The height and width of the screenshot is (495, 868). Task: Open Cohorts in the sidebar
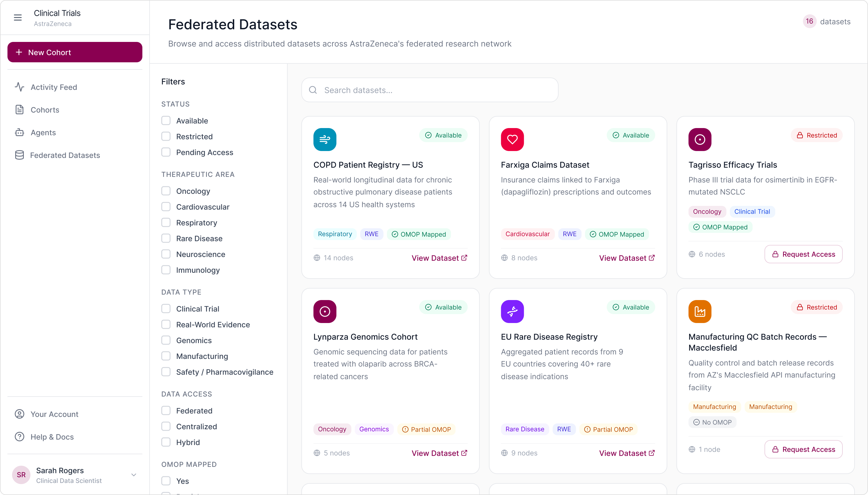(x=75, y=110)
